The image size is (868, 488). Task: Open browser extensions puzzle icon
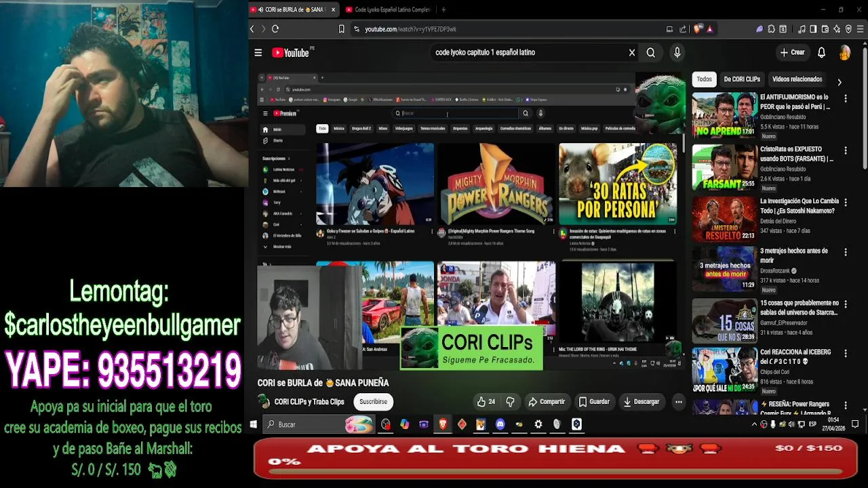(x=772, y=29)
